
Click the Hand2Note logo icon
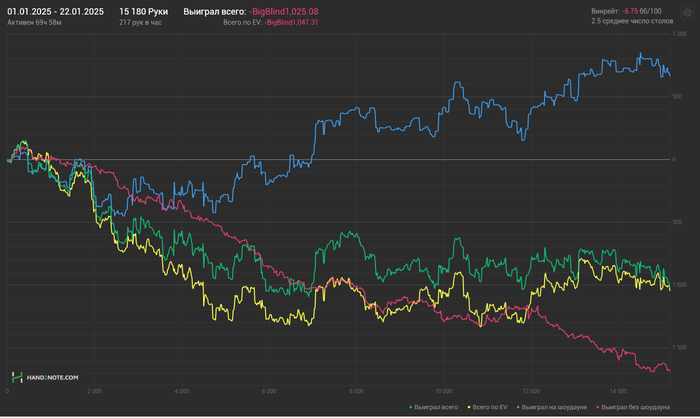coord(17,377)
